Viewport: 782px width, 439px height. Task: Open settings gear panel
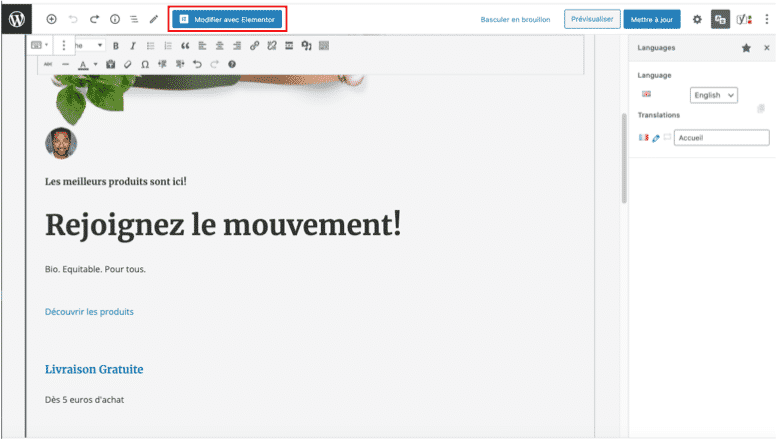[x=697, y=19]
